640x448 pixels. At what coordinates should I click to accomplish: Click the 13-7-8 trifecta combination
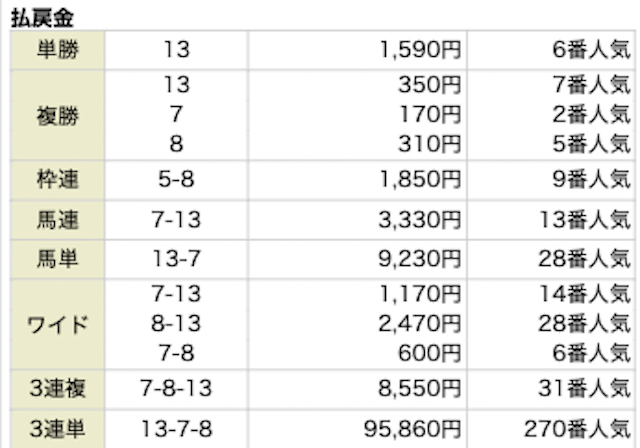176,429
